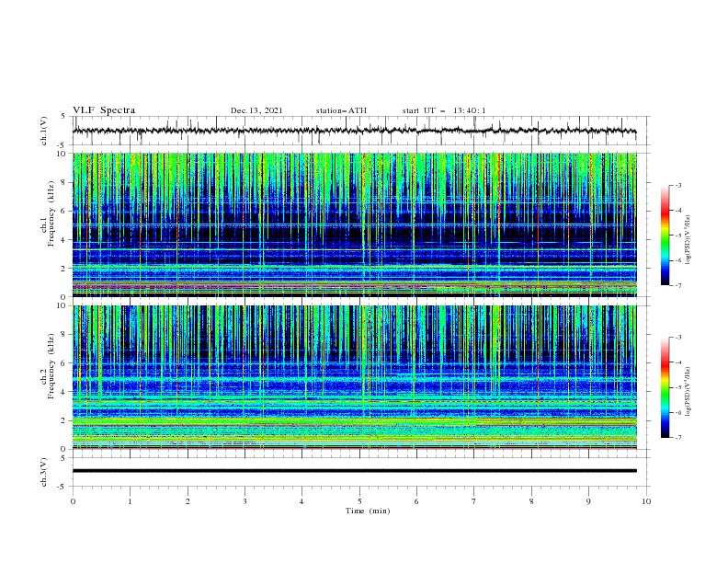Click the ch.1 frequency axis "4" tick label
Image resolution: width=728 pixels, height=563 pixels.
click(63, 240)
